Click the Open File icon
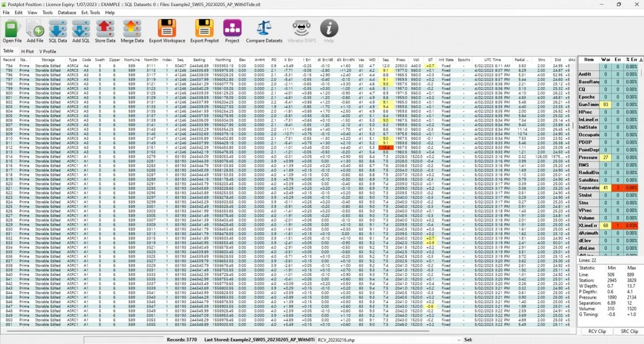 click(x=12, y=28)
